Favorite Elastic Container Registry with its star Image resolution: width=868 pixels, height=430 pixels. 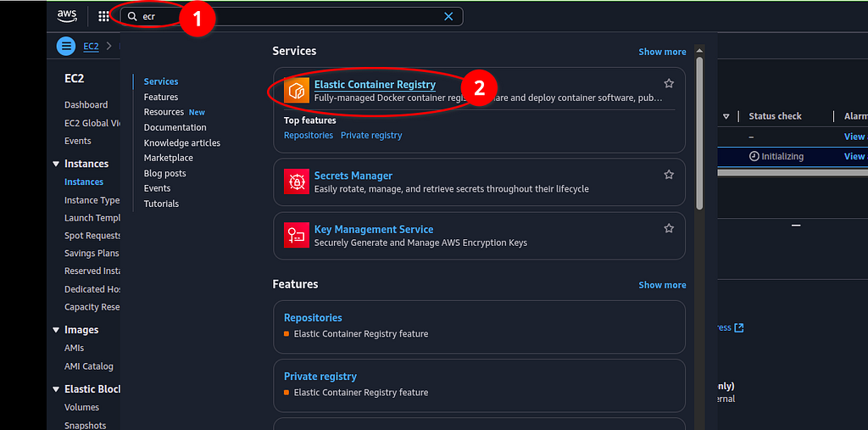[x=669, y=84]
